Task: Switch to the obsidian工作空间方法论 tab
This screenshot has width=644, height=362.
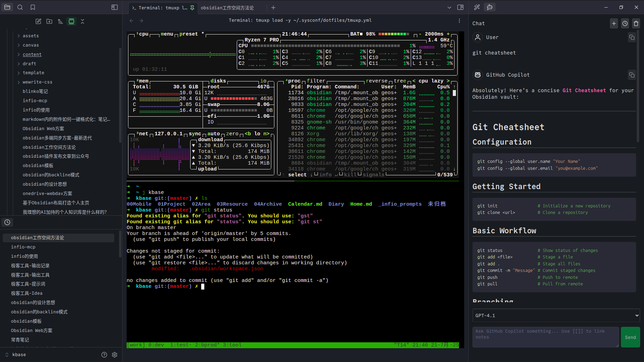Action: click(227, 8)
